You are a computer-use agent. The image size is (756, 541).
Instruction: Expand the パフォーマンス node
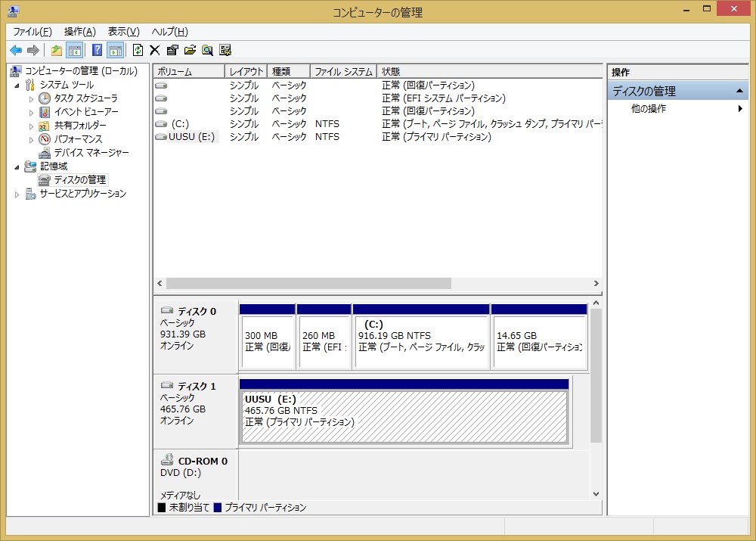31,140
